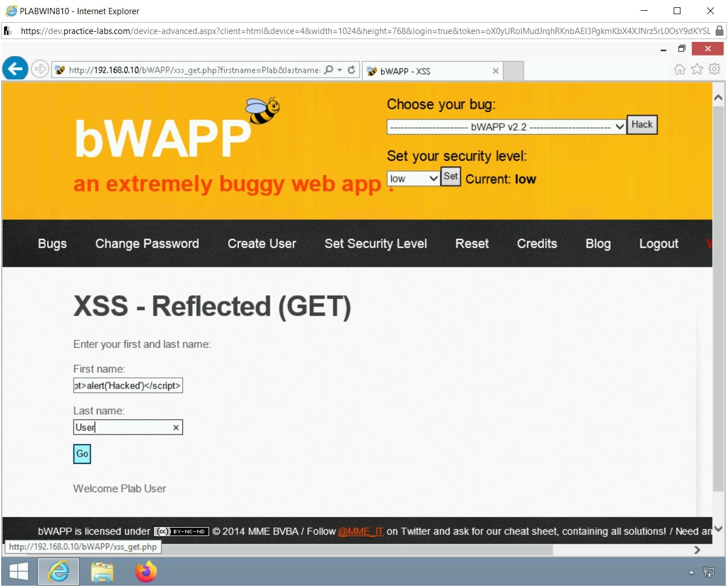The width and height of the screenshot is (728, 588).
Task: Select Change Password from the navigation menu
Action: coord(147,244)
